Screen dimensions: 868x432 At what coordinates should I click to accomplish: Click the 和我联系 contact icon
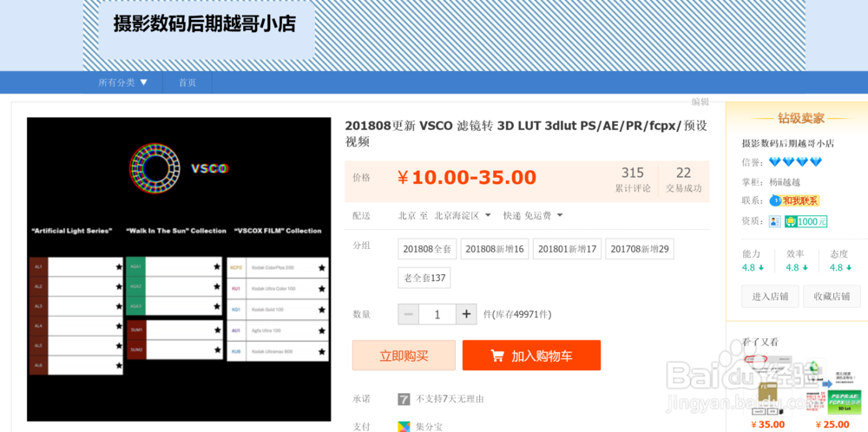pyautogui.click(x=795, y=200)
